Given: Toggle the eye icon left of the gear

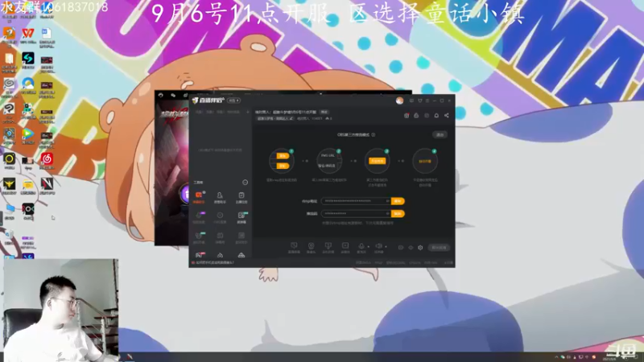Looking at the screenshot, I should click(411, 248).
